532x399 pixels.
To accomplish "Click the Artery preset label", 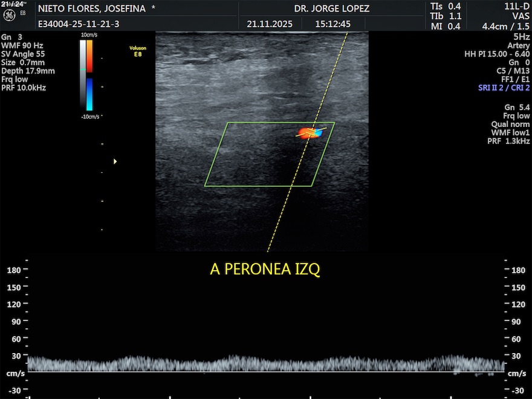I will [x=518, y=45].
